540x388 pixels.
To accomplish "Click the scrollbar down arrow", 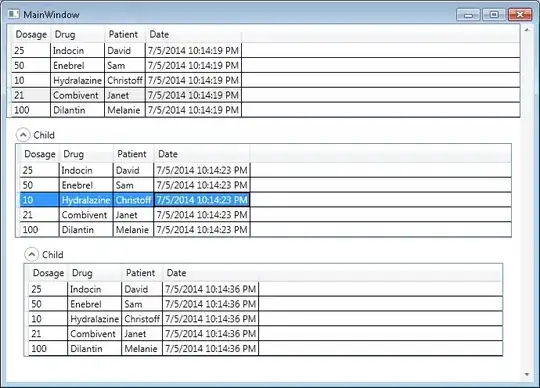I will click(x=527, y=374).
